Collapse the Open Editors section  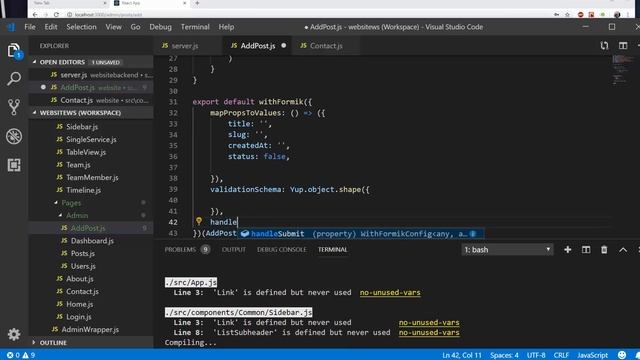click(34, 62)
